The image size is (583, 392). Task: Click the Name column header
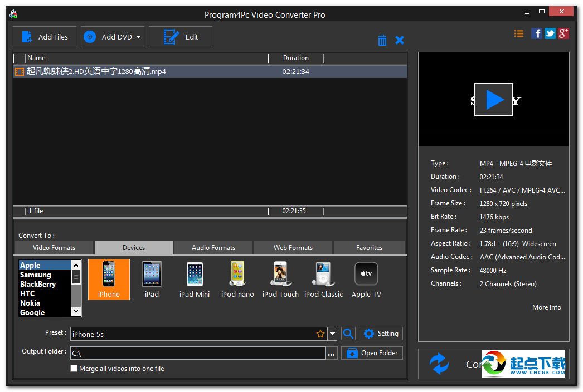147,58
